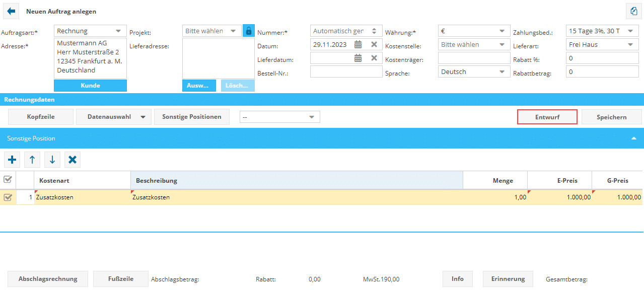The height and width of the screenshot is (292, 644).
Task: Toggle the blue project lock icon
Action: tap(248, 31)
